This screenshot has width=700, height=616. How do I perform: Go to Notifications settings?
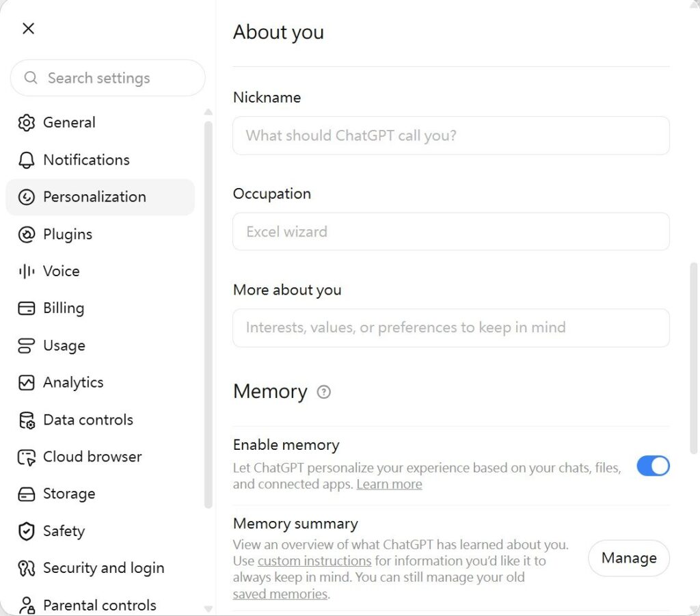[100, 160]
